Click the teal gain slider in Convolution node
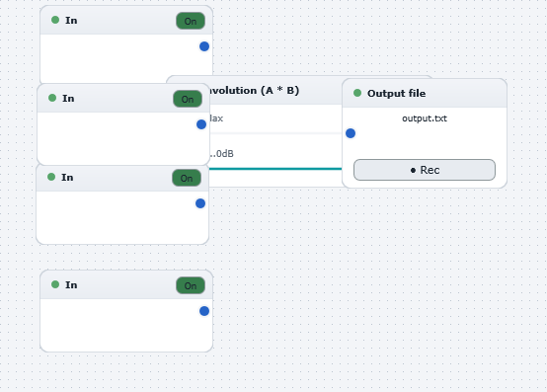 [x=275, y=169]
